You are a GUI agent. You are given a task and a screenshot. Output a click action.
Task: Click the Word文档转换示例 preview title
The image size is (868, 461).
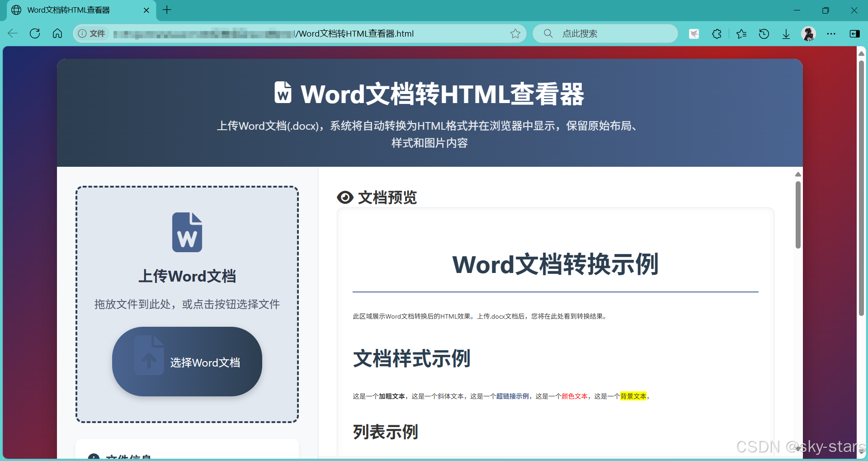point(556,264)
